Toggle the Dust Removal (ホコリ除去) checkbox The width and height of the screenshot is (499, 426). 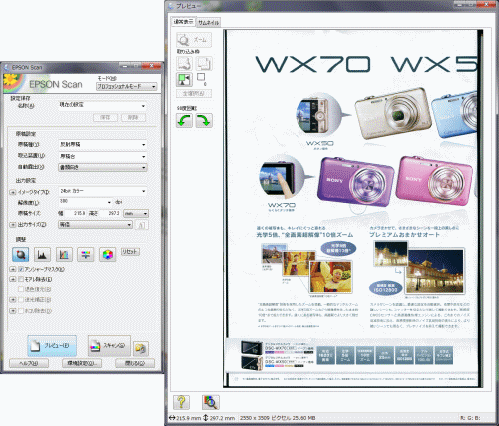coord(21,311)
